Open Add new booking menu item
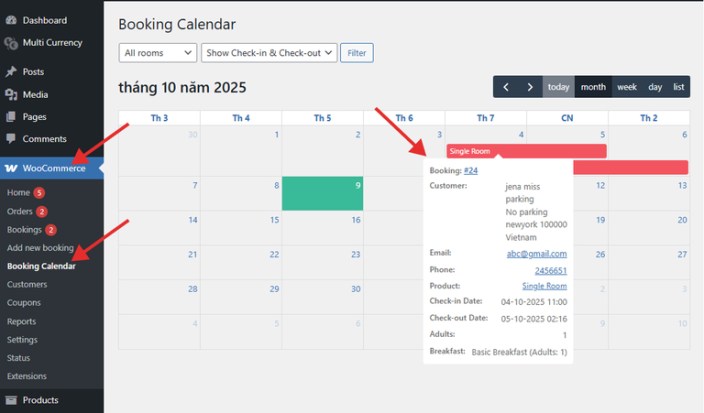 click(x=40, y=248)
